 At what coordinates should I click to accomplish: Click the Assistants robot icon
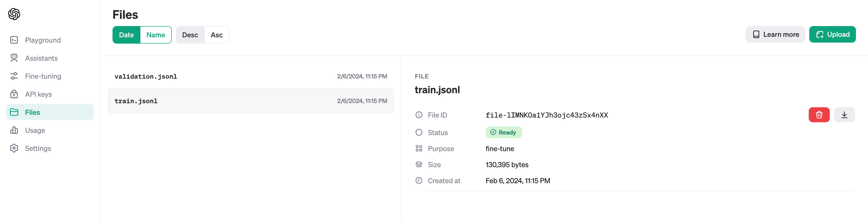click(14, 58)
